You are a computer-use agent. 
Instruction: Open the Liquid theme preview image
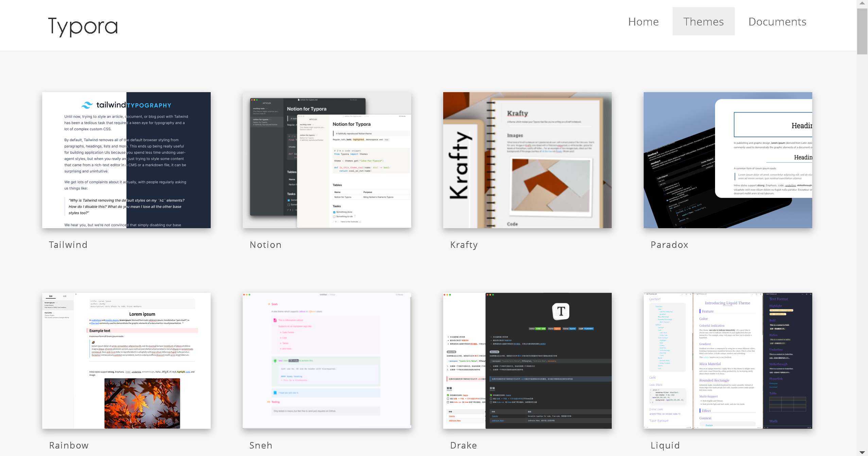[728, 360]
